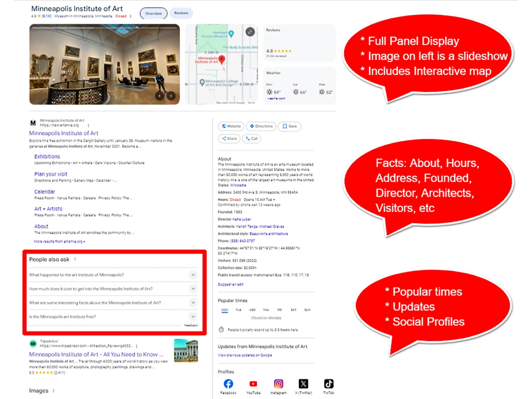Screen dimensions: 532x399
Task: Select THU in Popular times
Action: point(266,310)
